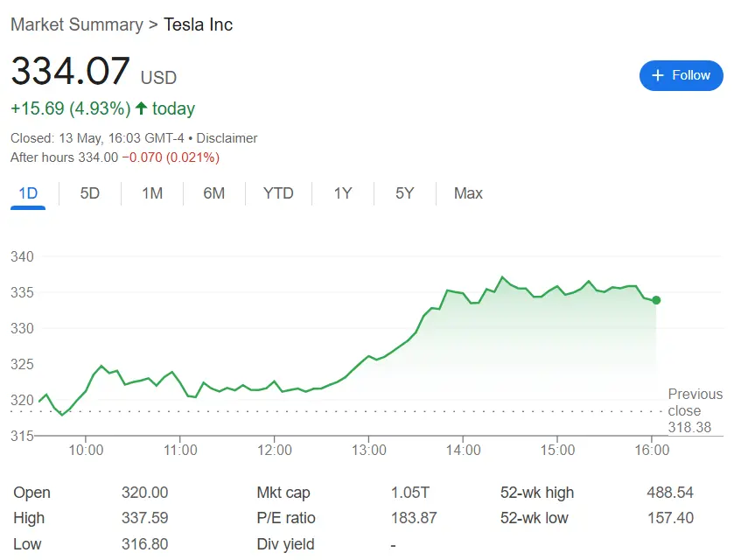View the 1Y chart range
Viewport: 741px width, 560px height.
[342, 193]
